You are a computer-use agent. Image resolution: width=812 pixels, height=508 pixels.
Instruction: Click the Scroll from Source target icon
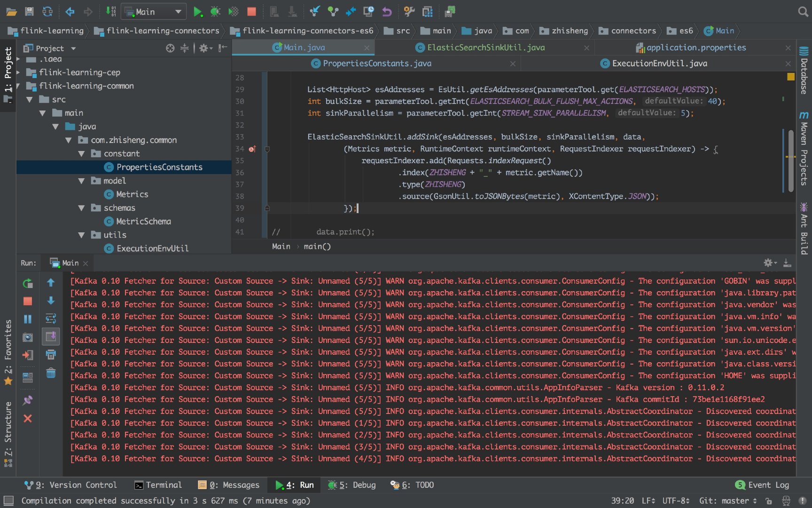point(170,48)
